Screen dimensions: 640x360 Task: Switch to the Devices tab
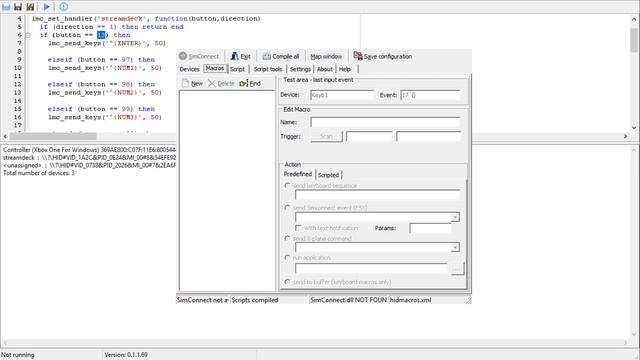[x=189, y=69]
